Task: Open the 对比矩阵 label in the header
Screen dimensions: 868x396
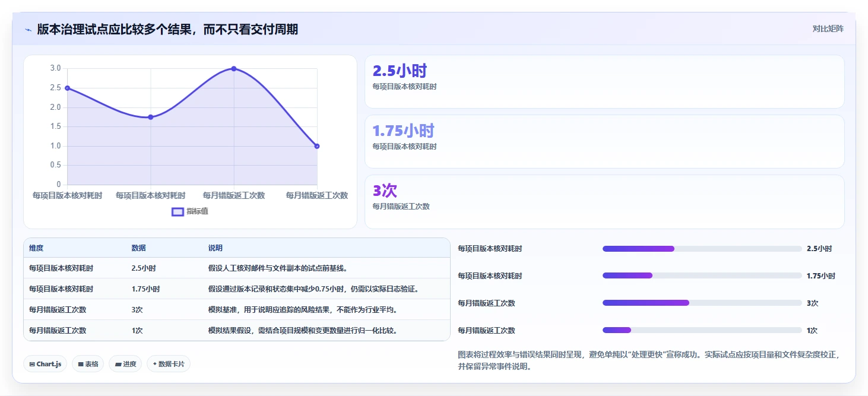Action: 828,28
